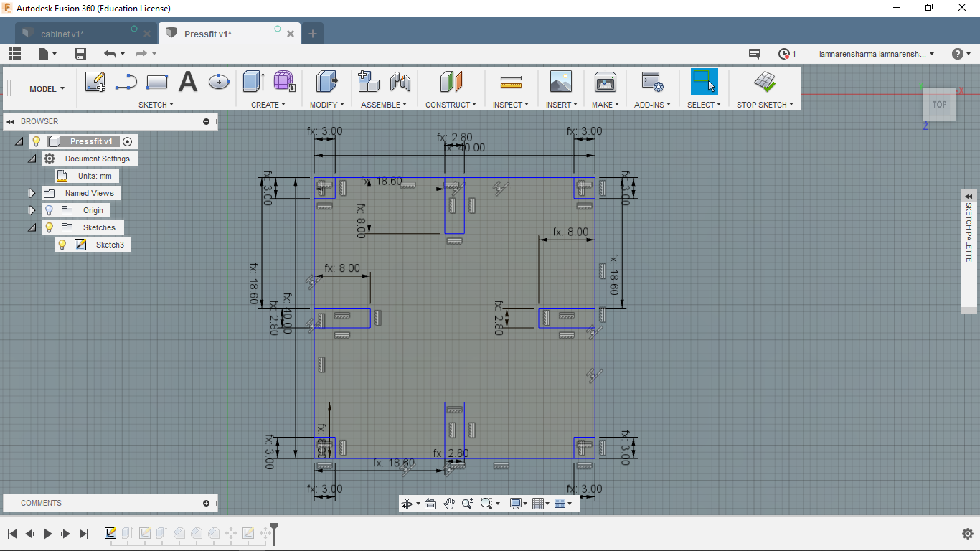Open the File menu dropdown
Image resolution: width=980 pixels, height=551 pixels.
(47, 54)
